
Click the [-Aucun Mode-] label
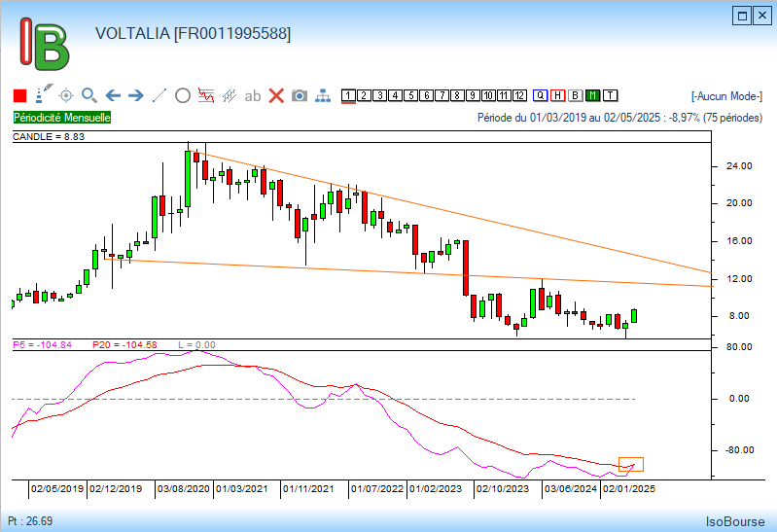pyautogui.click(x=726, y=96)
